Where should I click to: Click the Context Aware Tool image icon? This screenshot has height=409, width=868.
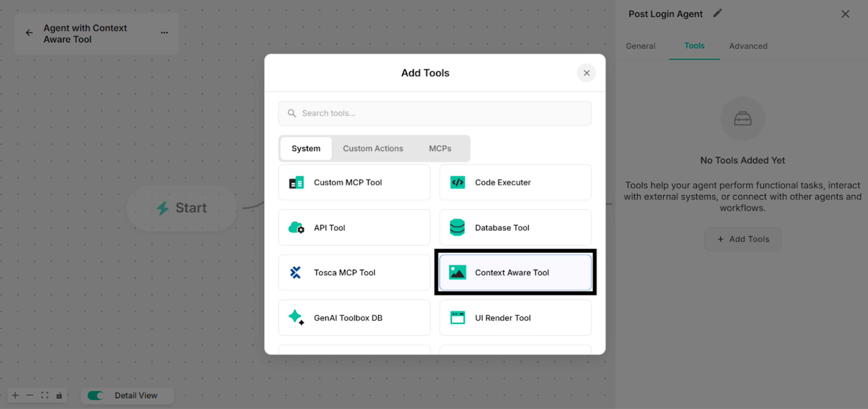point(457,272)
